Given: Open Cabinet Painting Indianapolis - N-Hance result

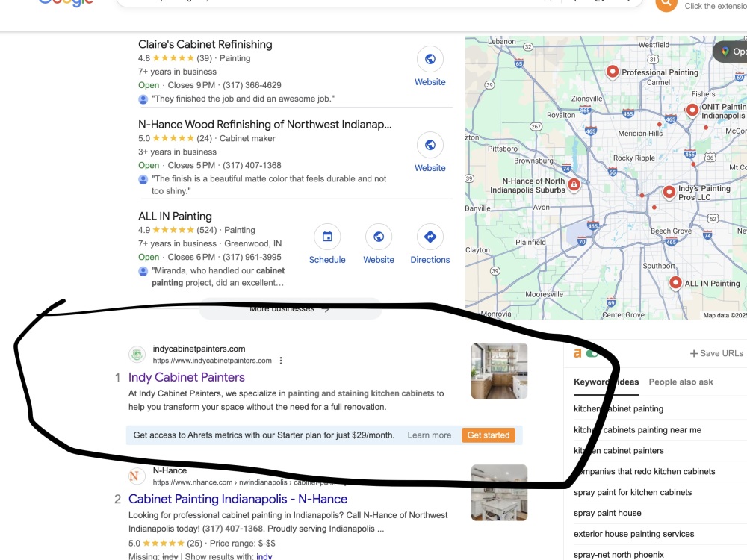Looking at the screenshot, I should coord(238,499).
